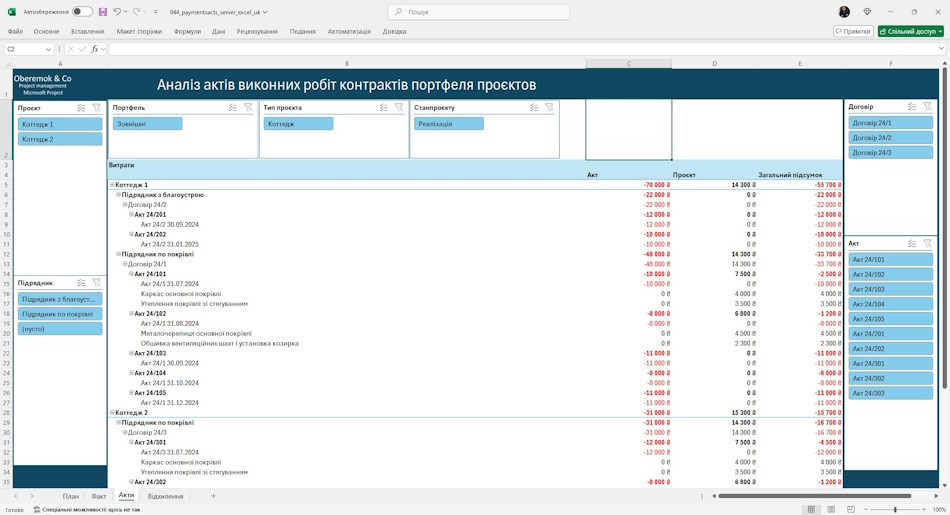Select (пусто) in Підрядник slicer
Image resolution: width=950 pixels, height=515 pixels.
coord(60,329)
